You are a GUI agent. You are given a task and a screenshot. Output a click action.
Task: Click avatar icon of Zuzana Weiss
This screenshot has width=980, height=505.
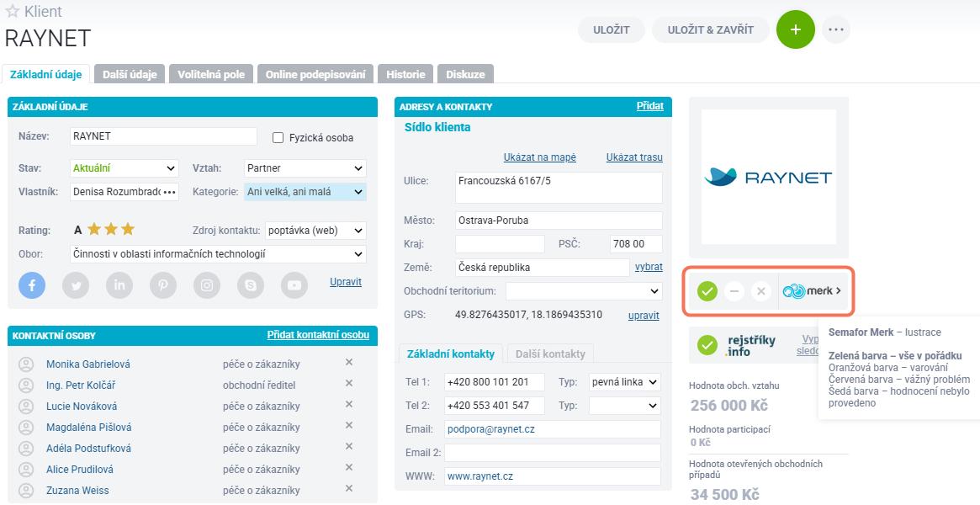[x=25, y=490]
